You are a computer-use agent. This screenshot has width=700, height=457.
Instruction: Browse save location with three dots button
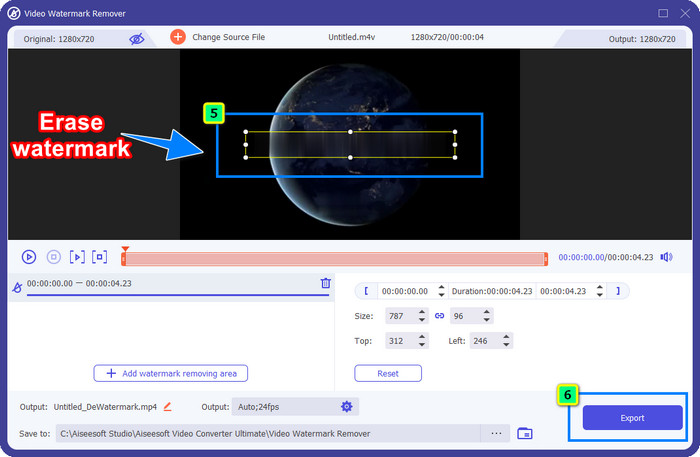496,433
